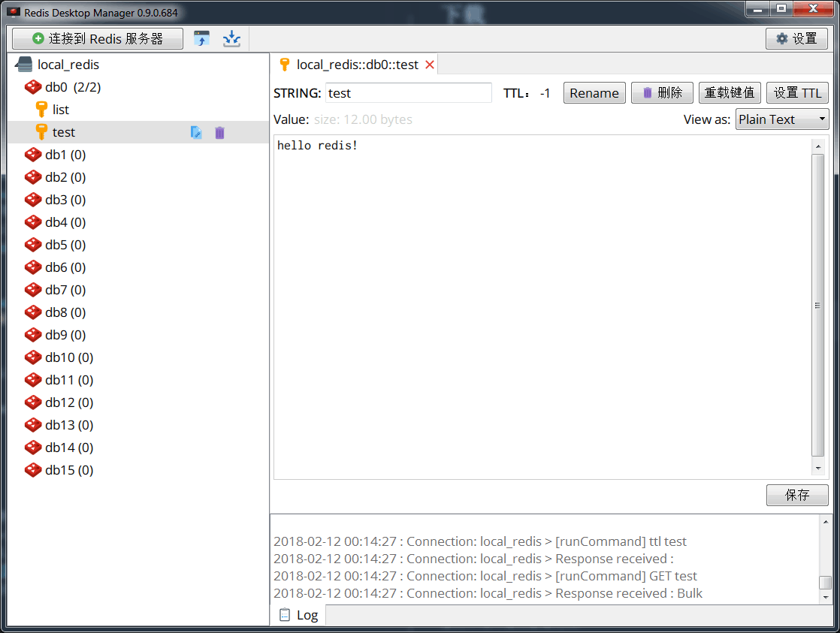The image size is (840, 633).
Task: Click the value editor scroll-up arrow
Action: 818,146
